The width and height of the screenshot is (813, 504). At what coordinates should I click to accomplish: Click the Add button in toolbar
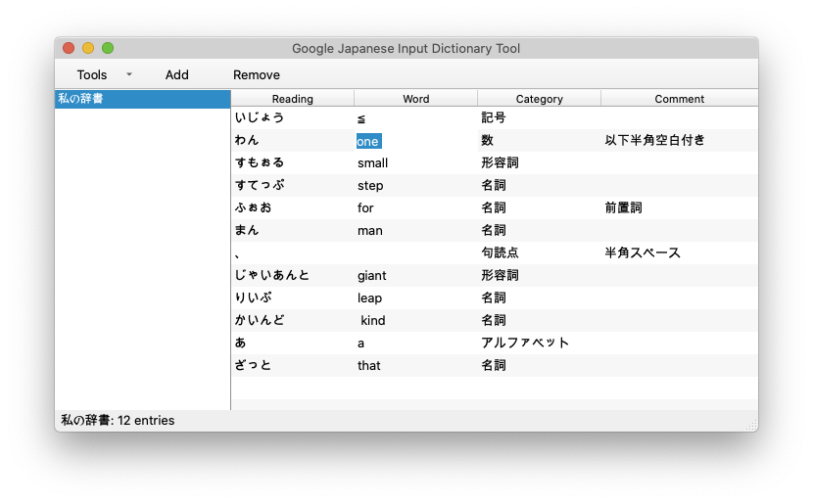click(177, 74)
